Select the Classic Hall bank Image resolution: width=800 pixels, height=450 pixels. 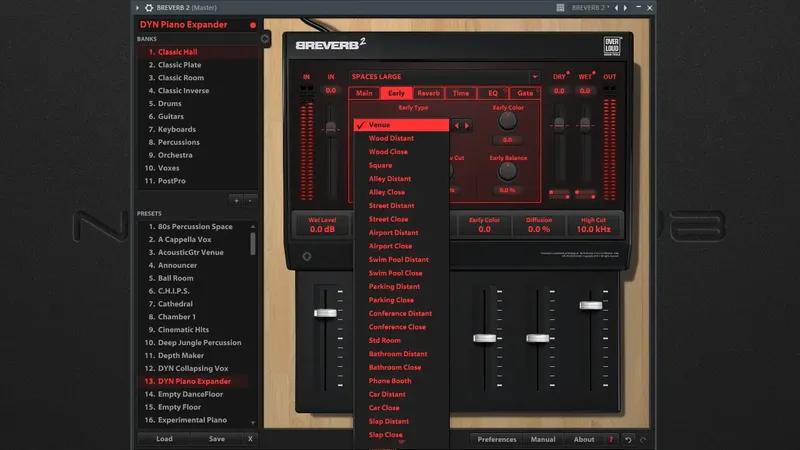tap(197, 52)
